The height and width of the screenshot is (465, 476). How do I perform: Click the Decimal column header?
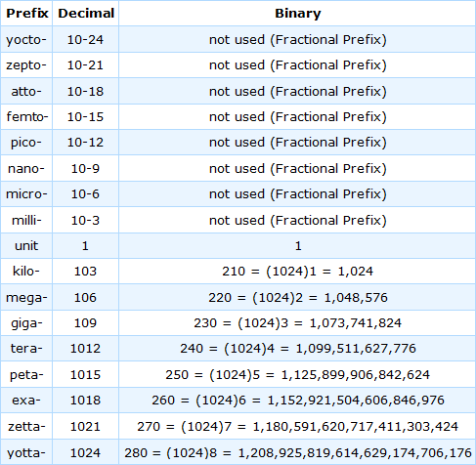tap(86, 14)
